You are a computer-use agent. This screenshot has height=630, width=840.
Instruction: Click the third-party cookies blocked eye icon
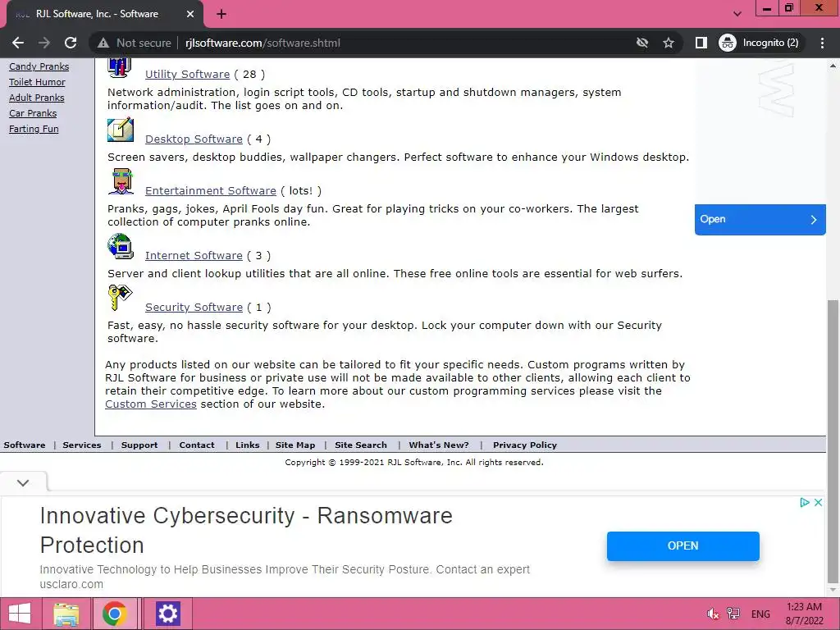click(x=641, y=43)
